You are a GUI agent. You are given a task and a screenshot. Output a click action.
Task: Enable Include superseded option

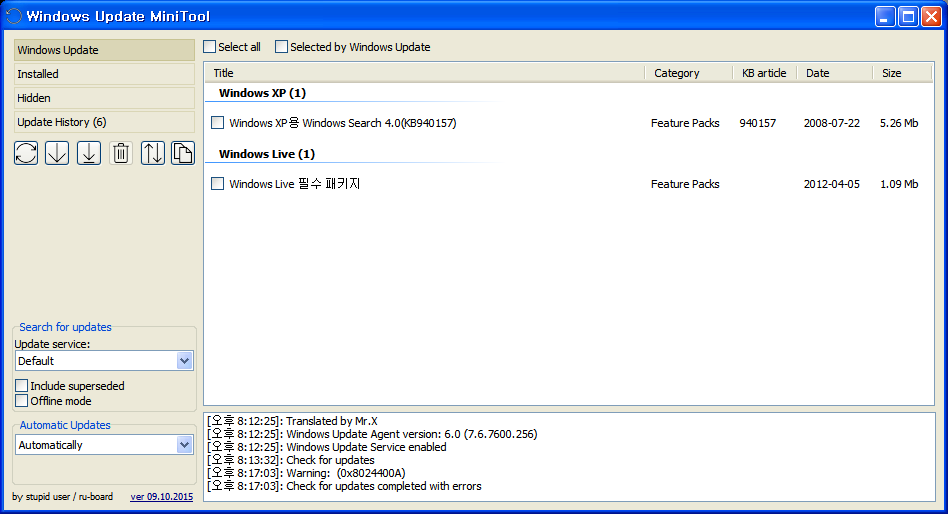(22, 386)
